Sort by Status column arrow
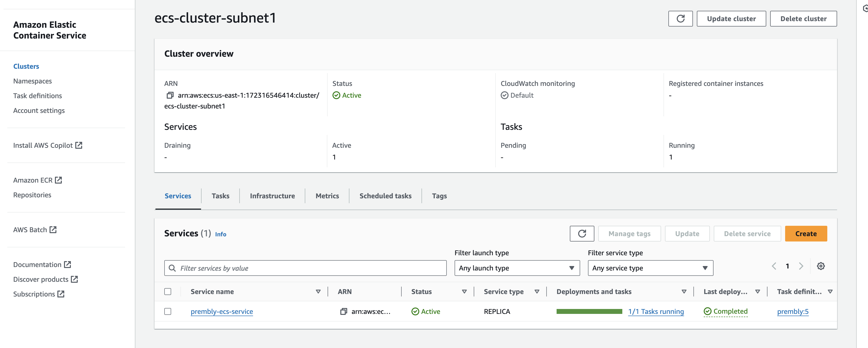 [464, 292]
